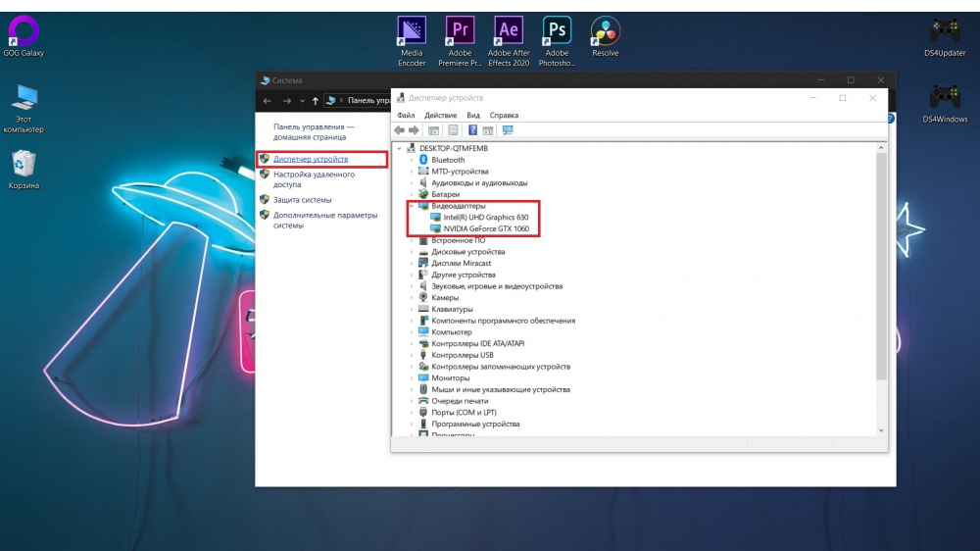Click the Клавиатуры keyboard icon
This screenshot has width=980, height=551.
(x=423, y=309)
